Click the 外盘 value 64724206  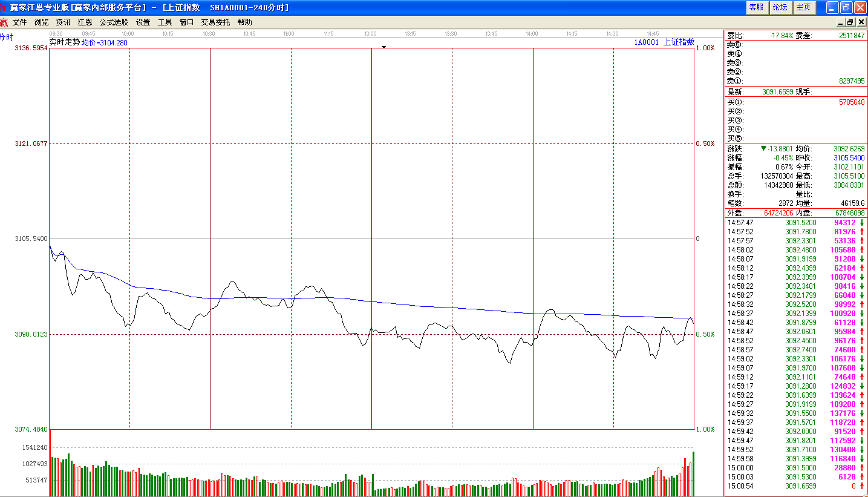point(779,213)
